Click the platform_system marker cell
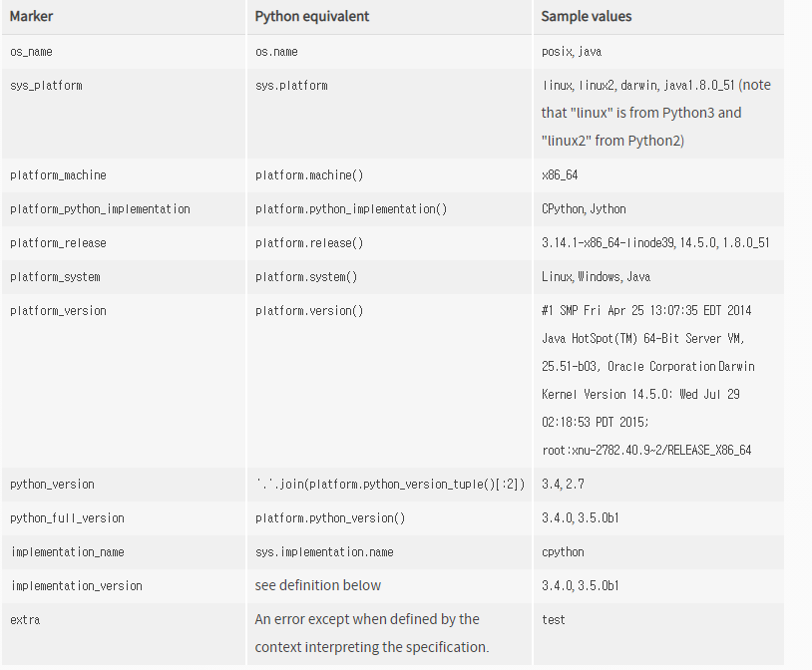The height and width of the screenshot is (670, 812). click(55, 276)
